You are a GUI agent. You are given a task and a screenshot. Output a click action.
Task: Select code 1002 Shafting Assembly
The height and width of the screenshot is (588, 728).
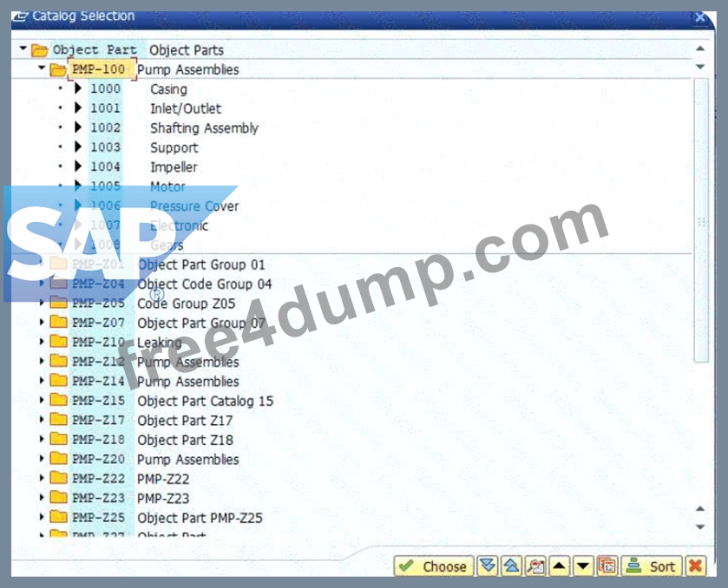pyautogui.click(x=174, y=127)
